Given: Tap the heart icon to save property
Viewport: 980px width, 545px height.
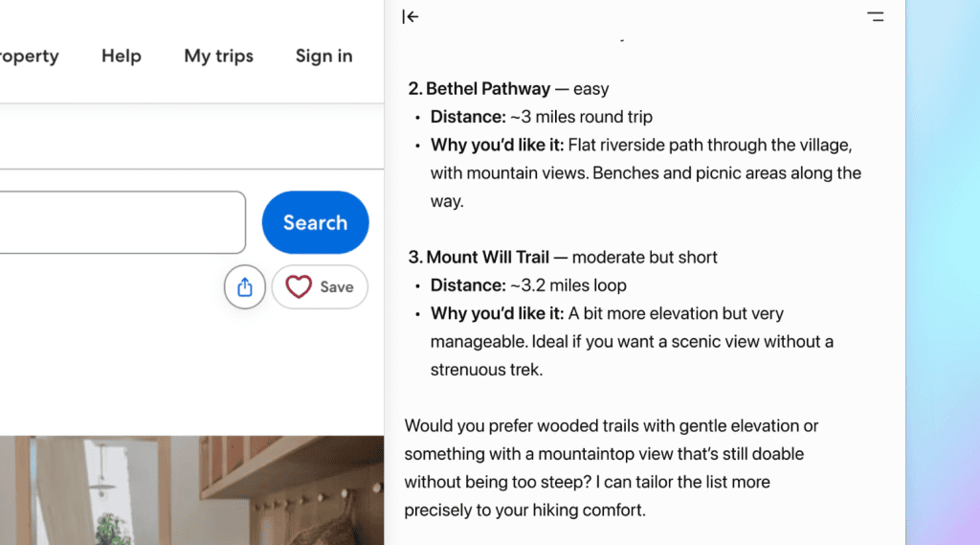Looking at the screenshot, I should coord(299,286).
